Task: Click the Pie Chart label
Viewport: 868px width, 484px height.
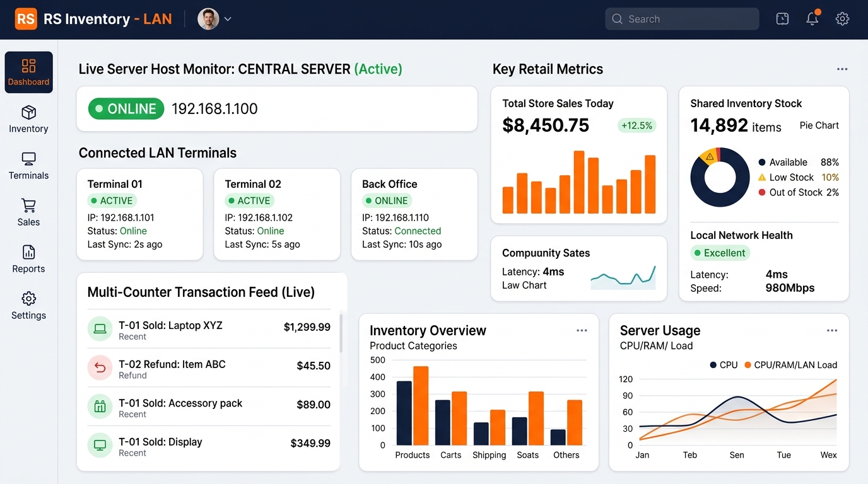Action: [x=819, y=125]
